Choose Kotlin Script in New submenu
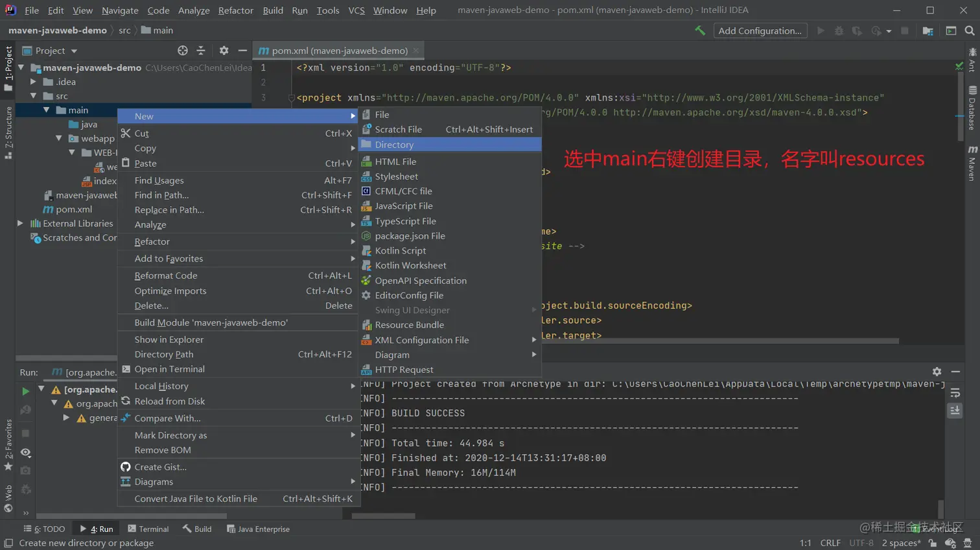The width and height of the screenshot is (980, 550). click(450, 250)
